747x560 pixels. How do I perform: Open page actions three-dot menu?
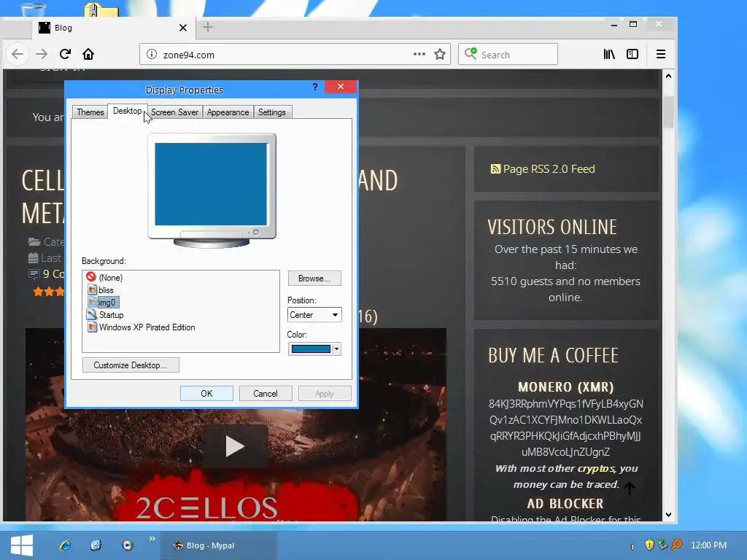pos(419,54)
